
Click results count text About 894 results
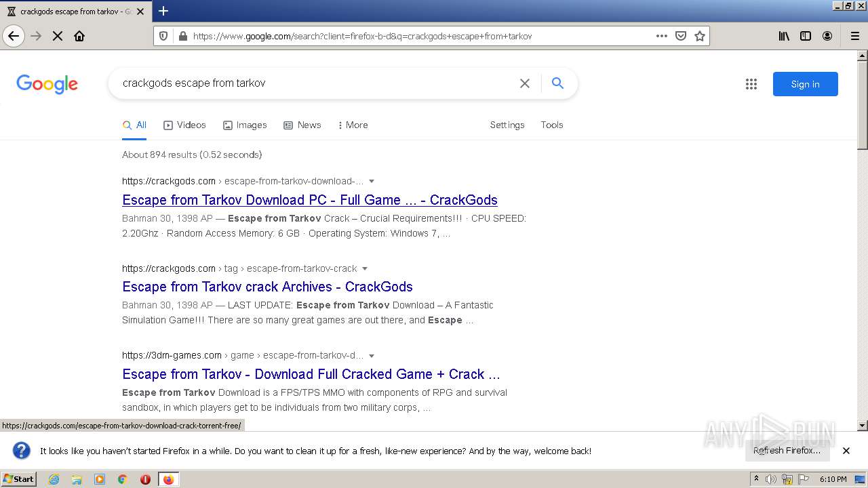[192, 155]
